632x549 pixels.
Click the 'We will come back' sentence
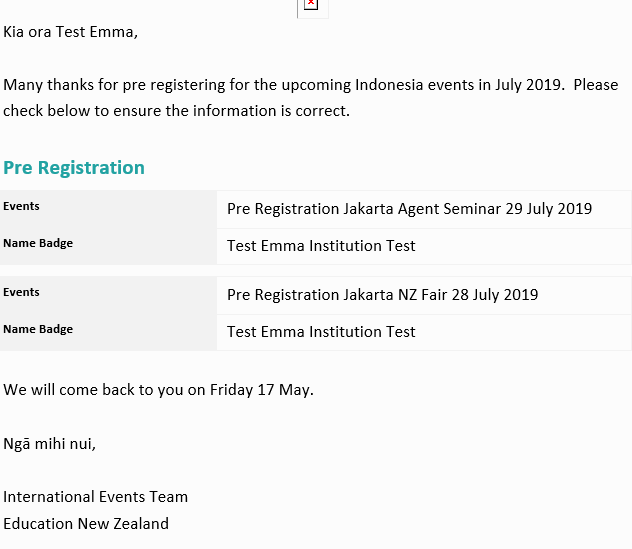158,390
